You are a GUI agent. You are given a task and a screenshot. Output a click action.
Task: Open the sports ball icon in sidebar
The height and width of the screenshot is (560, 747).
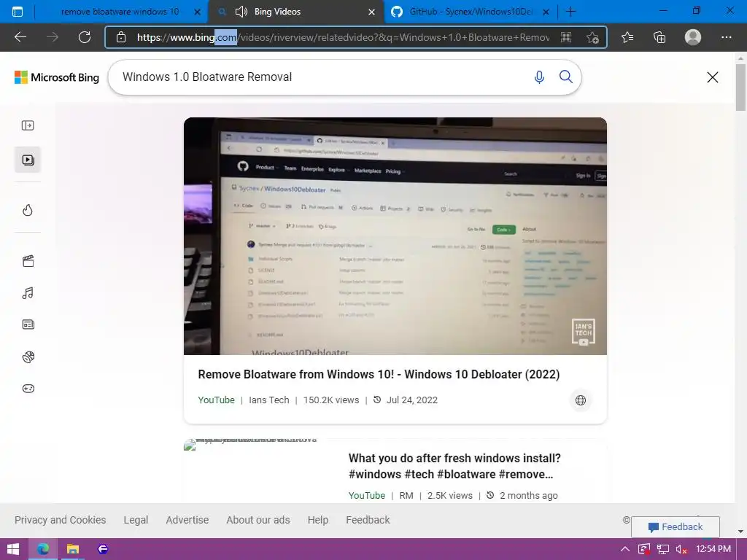pos(28,357)
